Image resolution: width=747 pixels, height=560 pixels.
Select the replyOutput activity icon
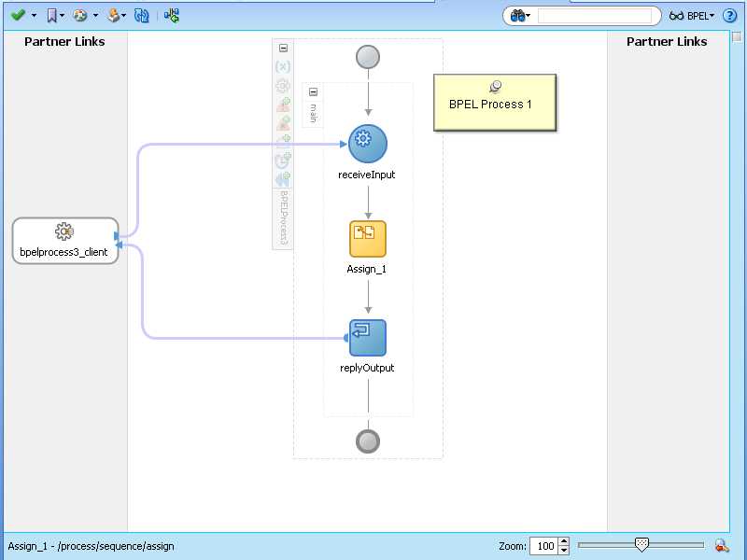point(367,336)
